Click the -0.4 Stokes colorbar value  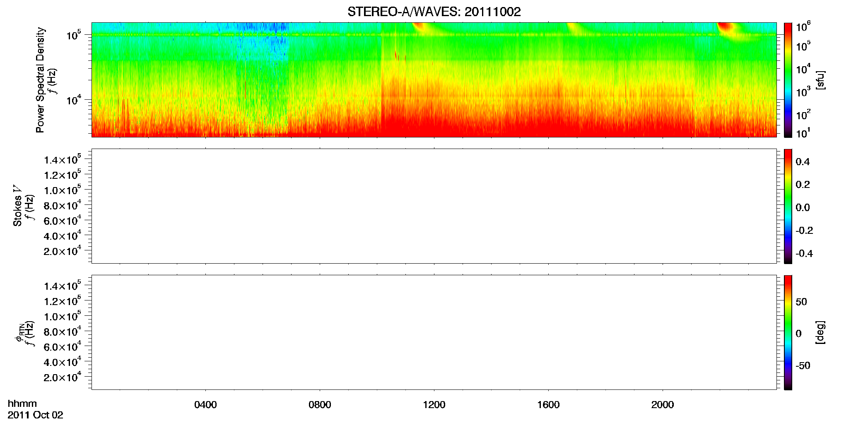804,253
